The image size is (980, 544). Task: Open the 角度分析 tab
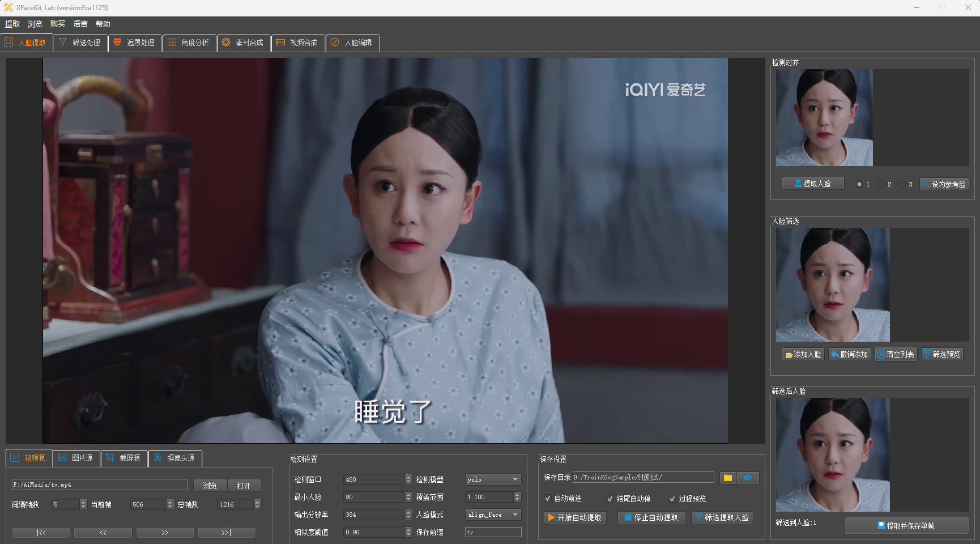point(189,42)
